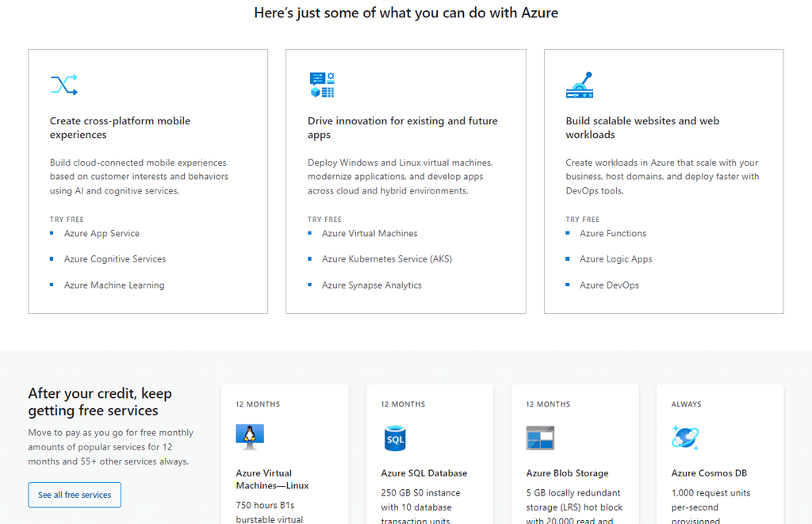
Task: Click 12 MONTHS label on Linux VM card
Action: click(x=258, y=404)
